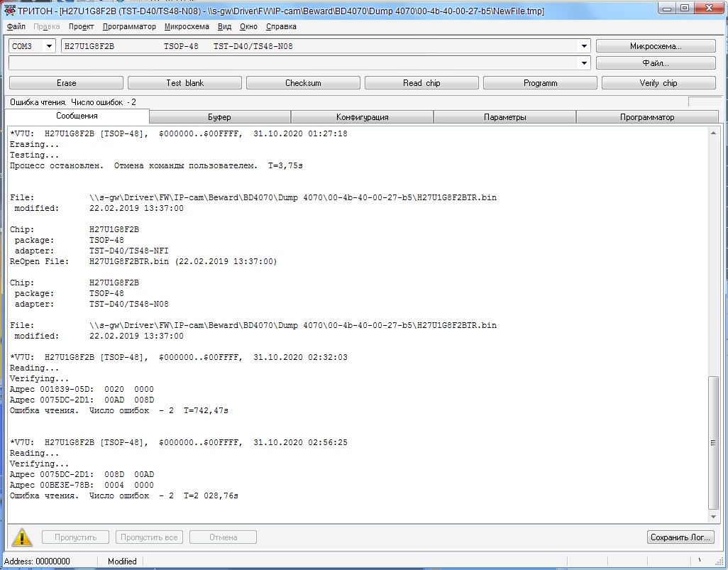Click the Triton app icon in title bar
The width and height of the screenshot is (728, 570).
coord(10,11)
